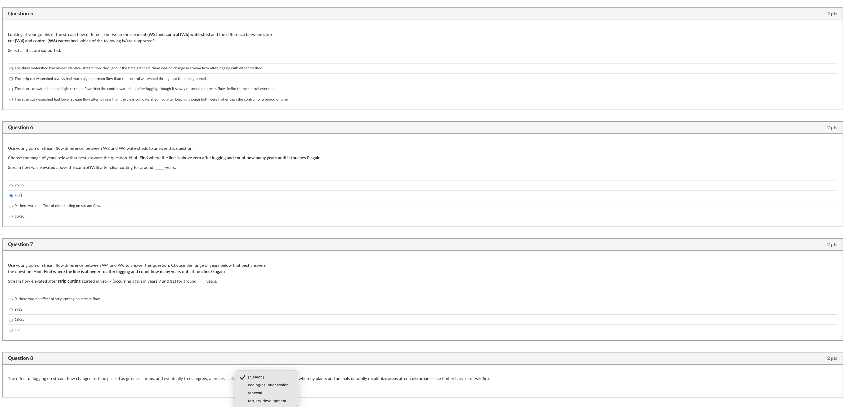Check 'strip cut always had much higher' option
Viewport: 868px width, 407px height.
pos(11,79)
